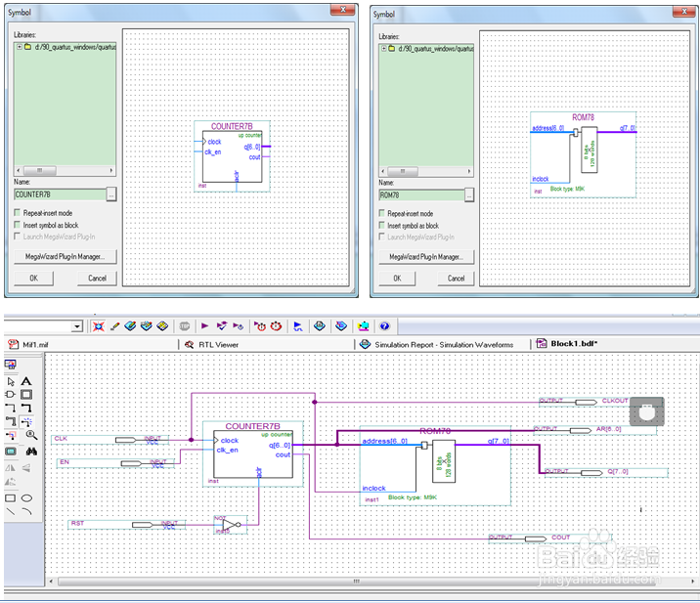
Task: Click the grayed Stop Processing icon
Action: [x=185, y=326]
